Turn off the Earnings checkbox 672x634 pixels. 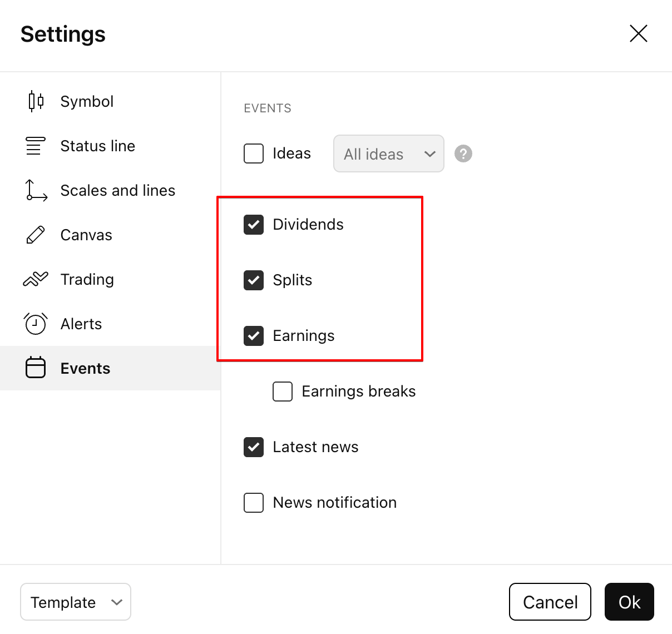point(254,336)
